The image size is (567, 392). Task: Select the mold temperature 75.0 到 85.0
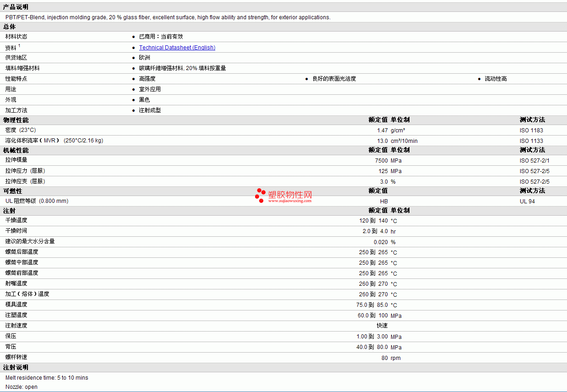pos(372,305)
